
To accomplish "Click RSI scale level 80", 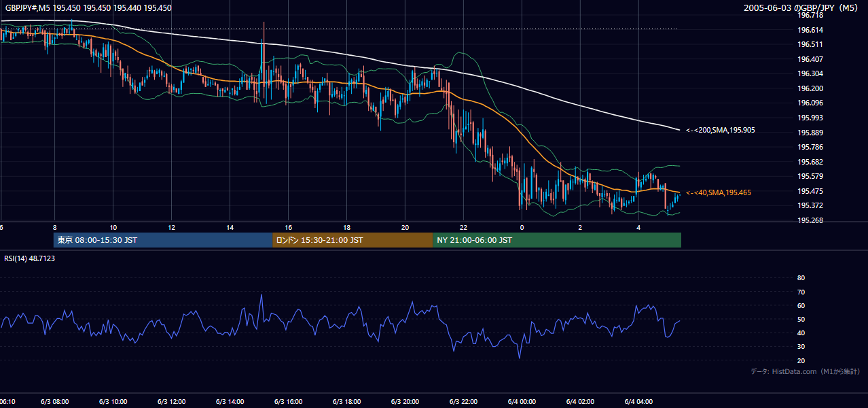I will 801,278.
